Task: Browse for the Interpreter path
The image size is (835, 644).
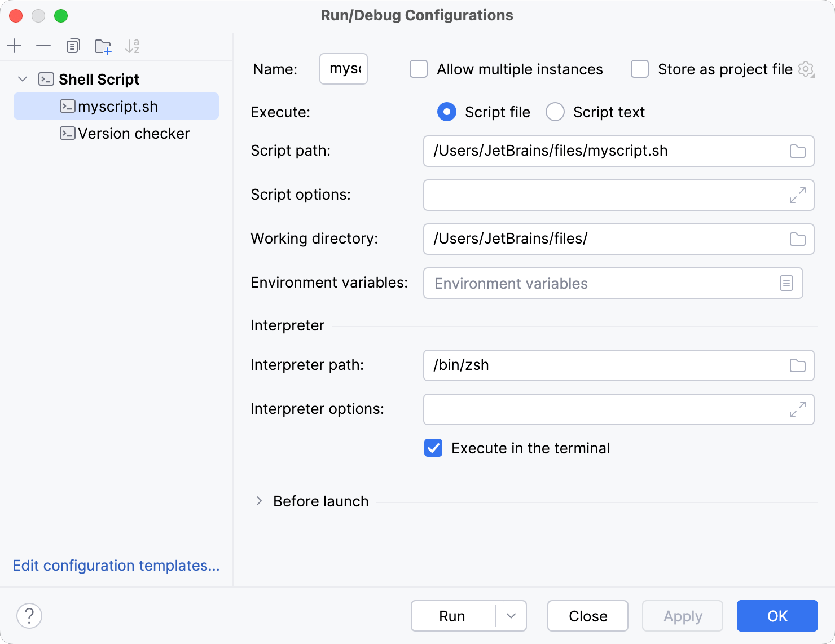Action: 798,365
